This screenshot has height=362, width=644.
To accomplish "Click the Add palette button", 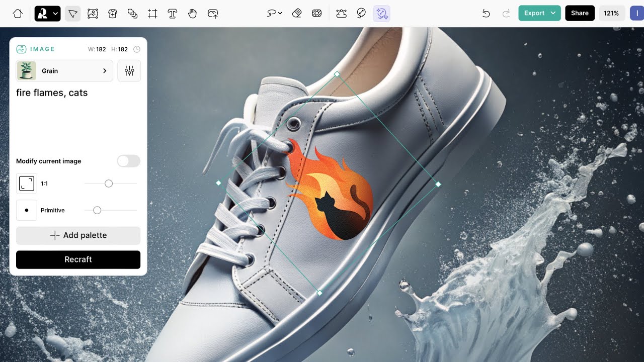I will pyautogui.click(x=78, y=235).
